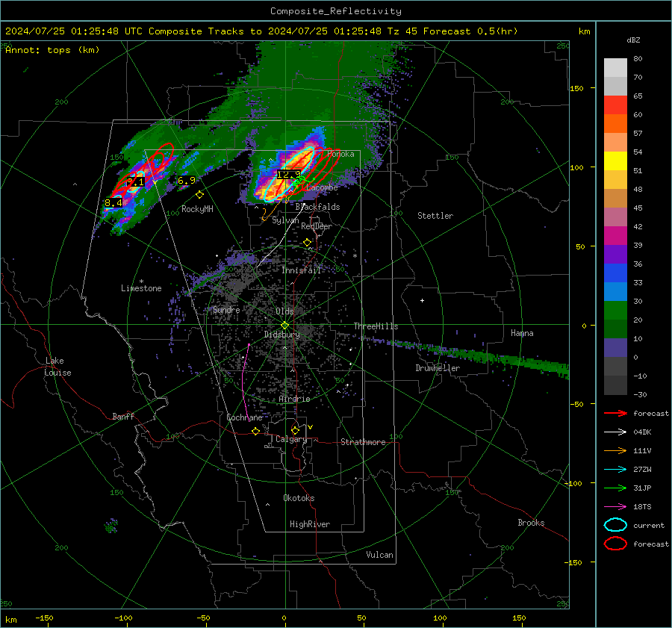The image size is (672, 628).
Task: Click the Innisfail city label
Action: coord(302,270)
